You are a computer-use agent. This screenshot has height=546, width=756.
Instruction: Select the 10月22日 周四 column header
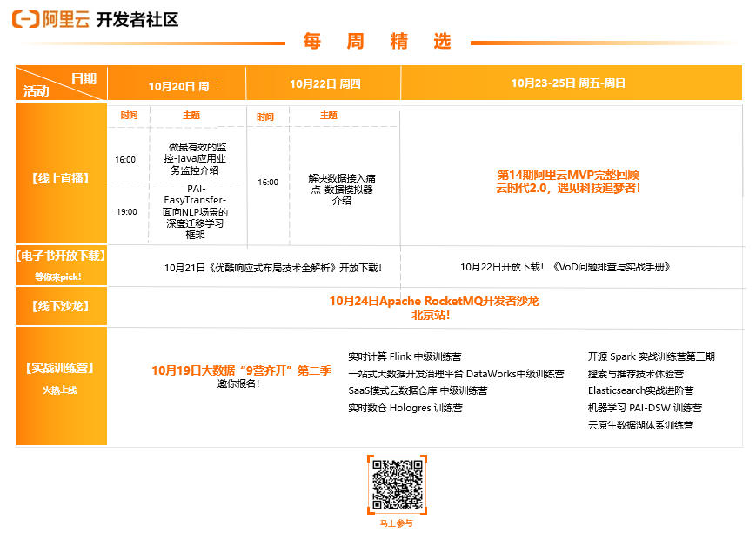325,83
